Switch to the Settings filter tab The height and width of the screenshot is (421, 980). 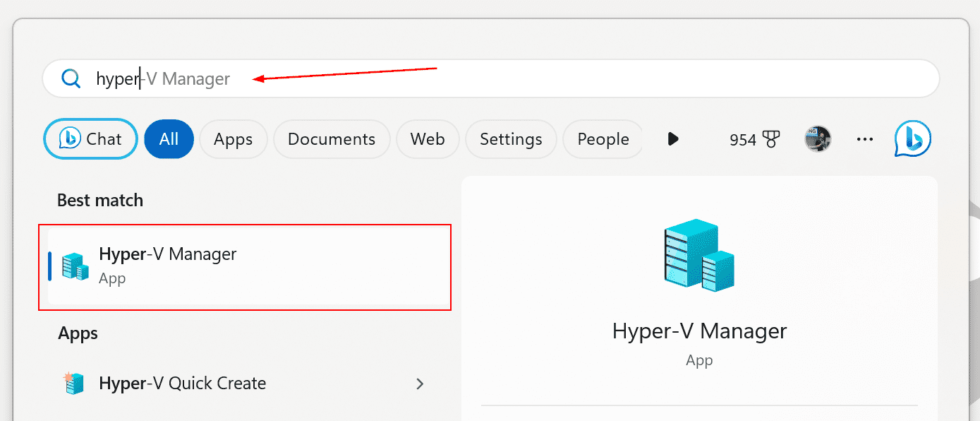pyautogui.click(x=511, y=139)
